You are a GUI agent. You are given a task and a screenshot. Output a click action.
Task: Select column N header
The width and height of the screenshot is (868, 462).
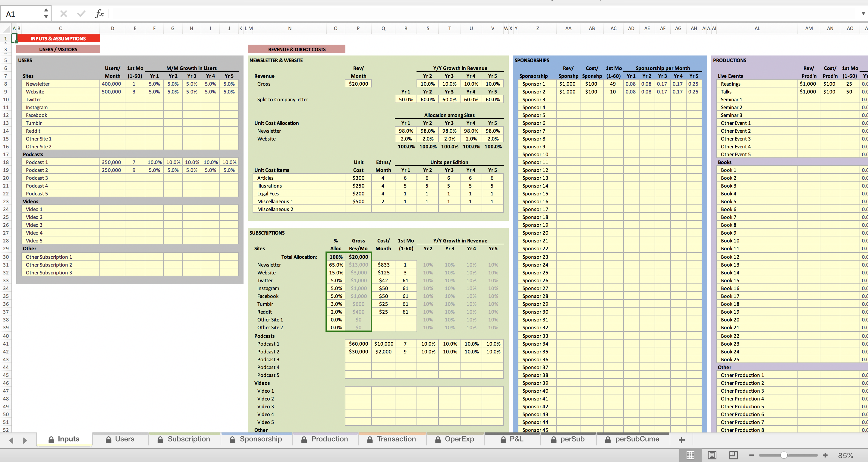289,28
